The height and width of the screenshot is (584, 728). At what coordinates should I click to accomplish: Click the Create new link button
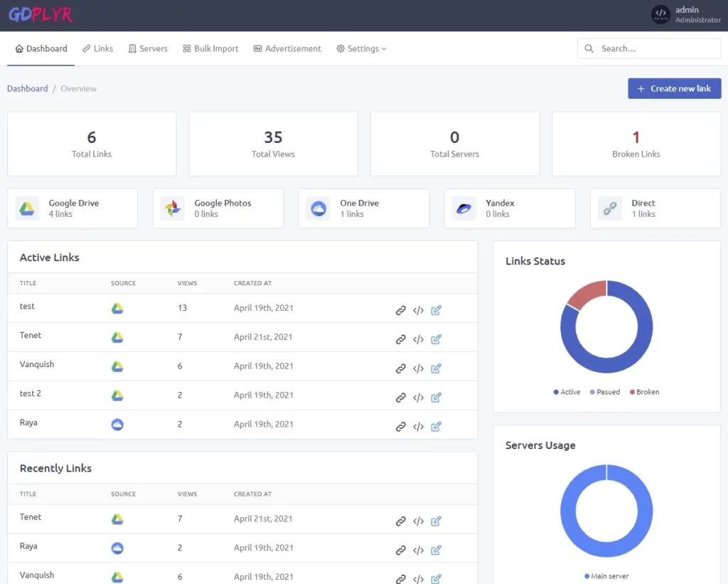pos(674,88)
